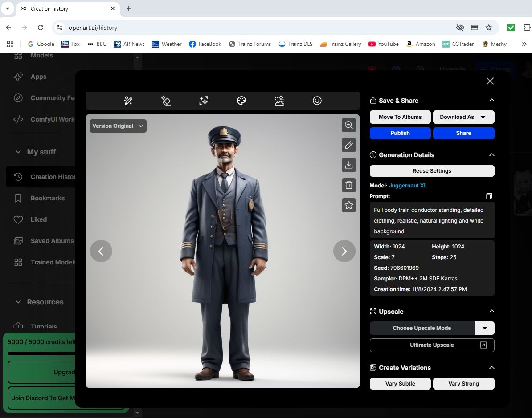Select the eraser tool icon

tap(166, 101)
